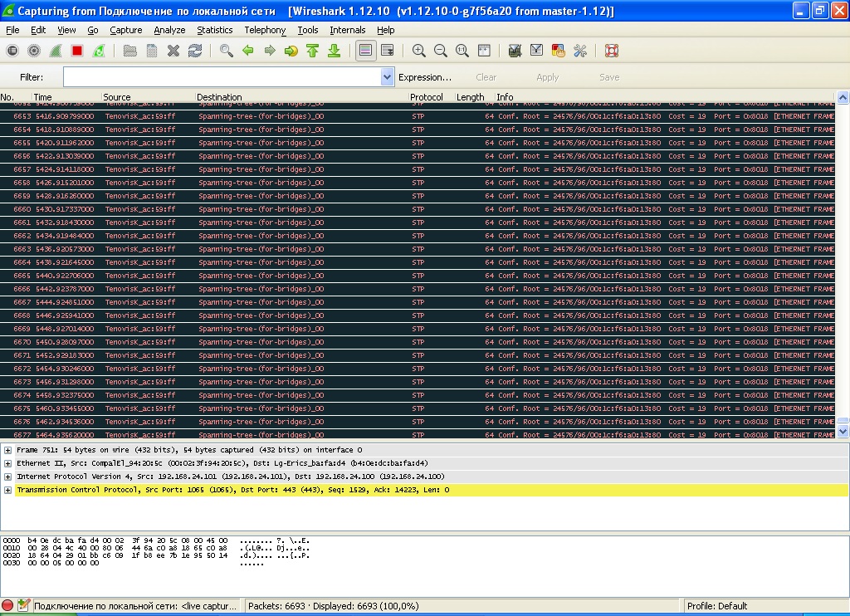Viewport: 850px width, 616px height.
Task: Click the Expression... button
Action: pyautogui.click(x=425, y=77)
